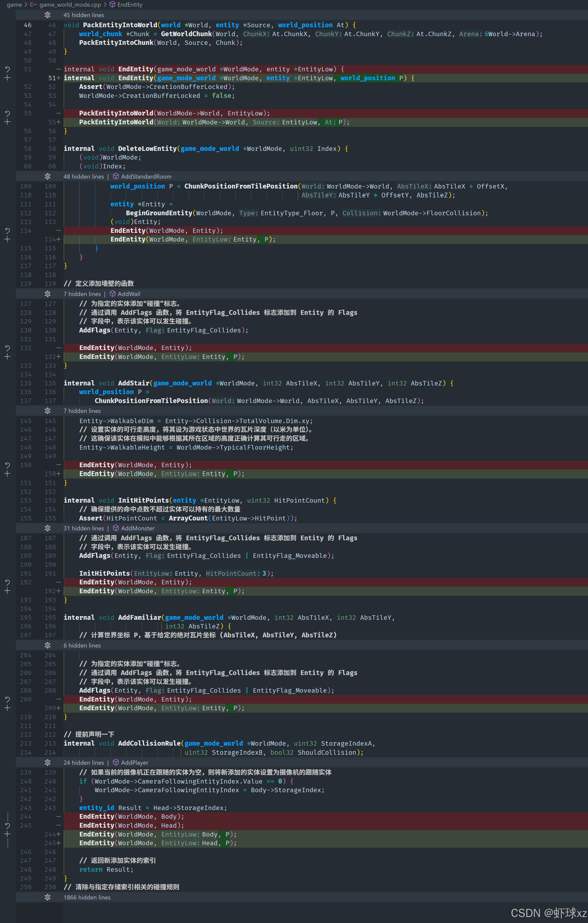Screen dimensions: 588x923
Task: Click revert arrow beside removed line 51
Action: point(7,69)
